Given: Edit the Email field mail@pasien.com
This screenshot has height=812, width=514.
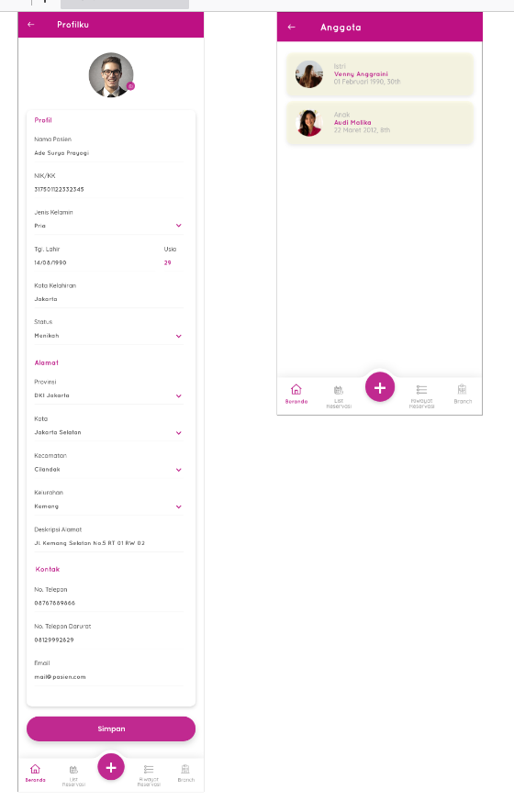Looking at the screenshot, I should tap(109, 677).
